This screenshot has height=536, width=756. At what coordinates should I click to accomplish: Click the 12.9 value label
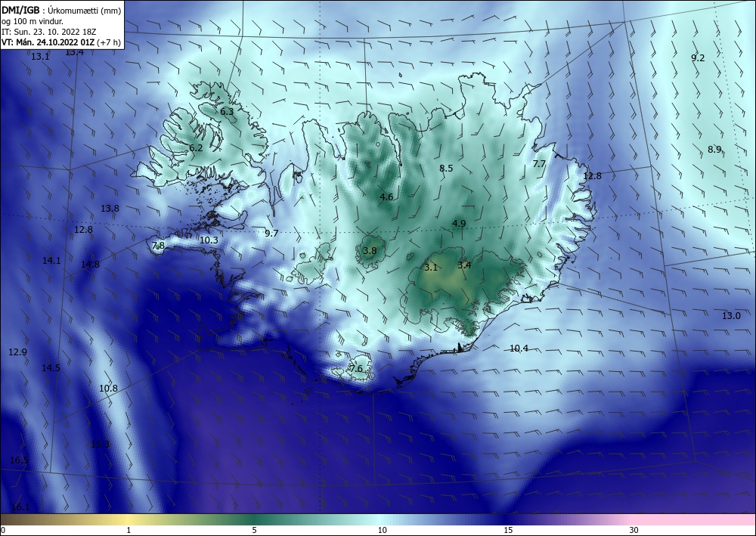[18, 352]
